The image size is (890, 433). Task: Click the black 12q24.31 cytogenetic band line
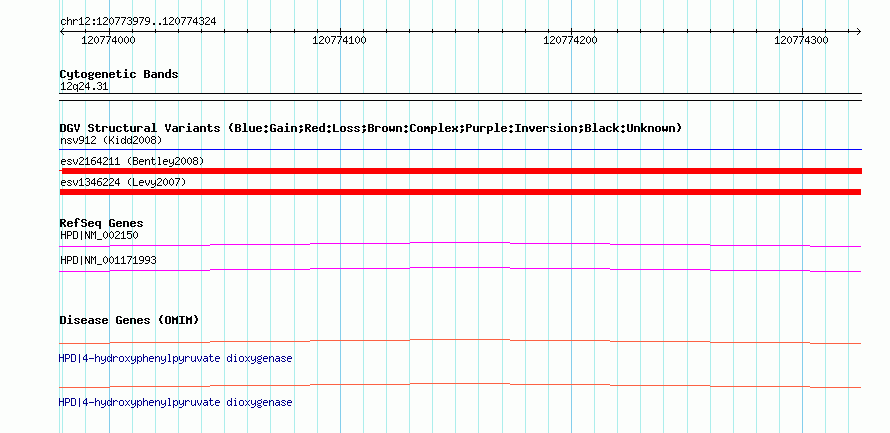click(461, 97)
